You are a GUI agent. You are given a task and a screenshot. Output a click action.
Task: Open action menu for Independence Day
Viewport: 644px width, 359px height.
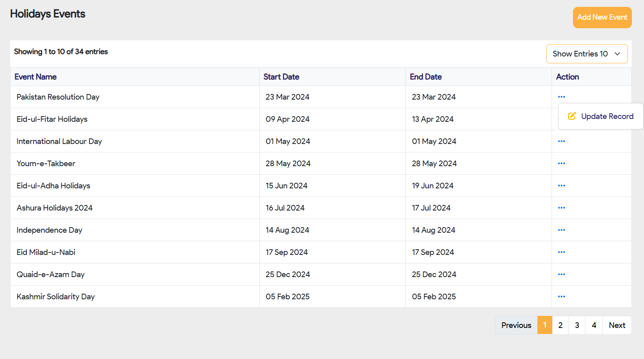[561, 230]
